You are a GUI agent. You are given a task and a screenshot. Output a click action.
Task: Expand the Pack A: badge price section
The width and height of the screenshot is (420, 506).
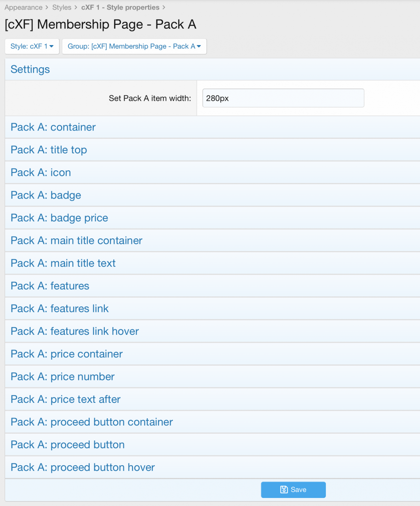click(59, 218)
